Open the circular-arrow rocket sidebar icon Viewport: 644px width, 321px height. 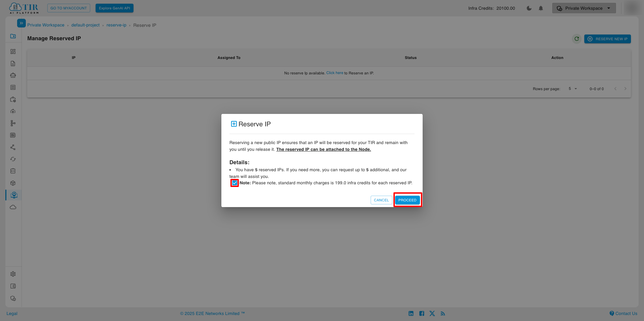(x=13, y=111)
